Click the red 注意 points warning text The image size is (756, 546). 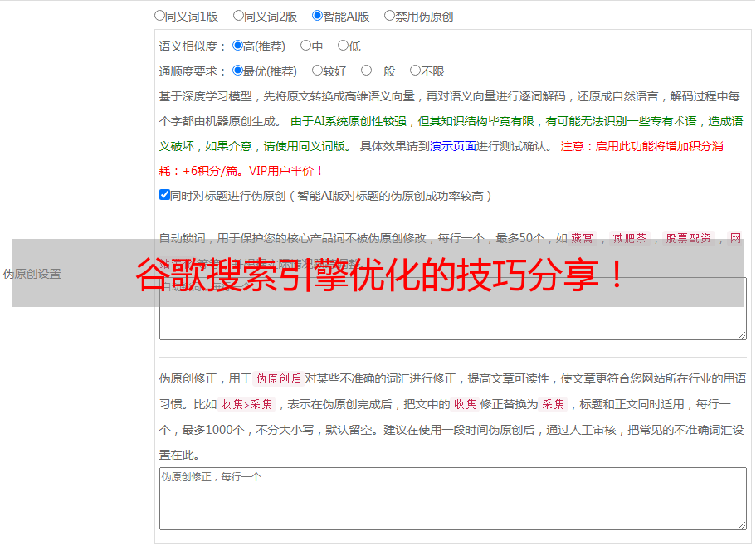441,158
